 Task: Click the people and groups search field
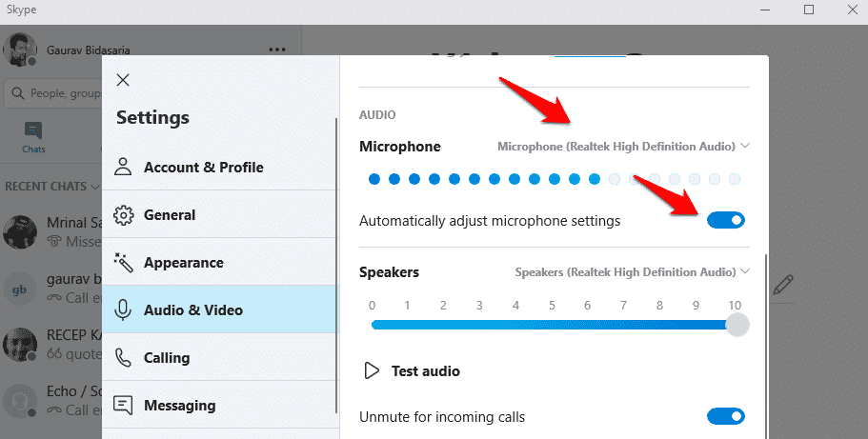point(53,93)
